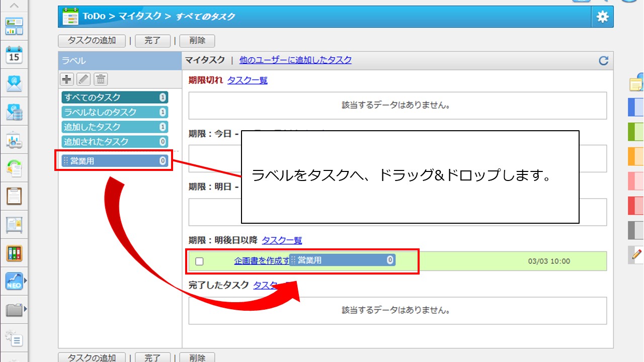Click the 03/03 10:00 due date text
644x362 pixels.
pos(549,261)
